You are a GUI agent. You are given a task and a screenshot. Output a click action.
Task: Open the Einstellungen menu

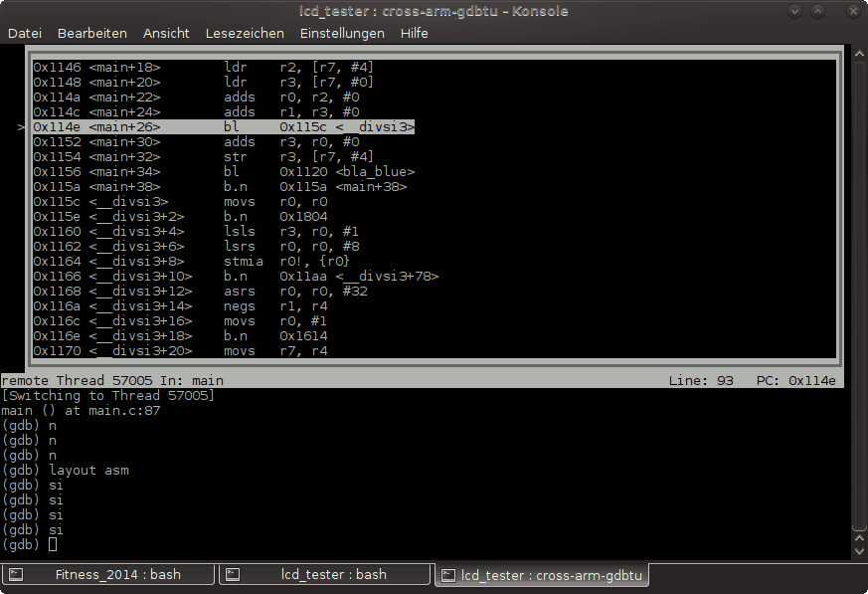tap(342, 33)
